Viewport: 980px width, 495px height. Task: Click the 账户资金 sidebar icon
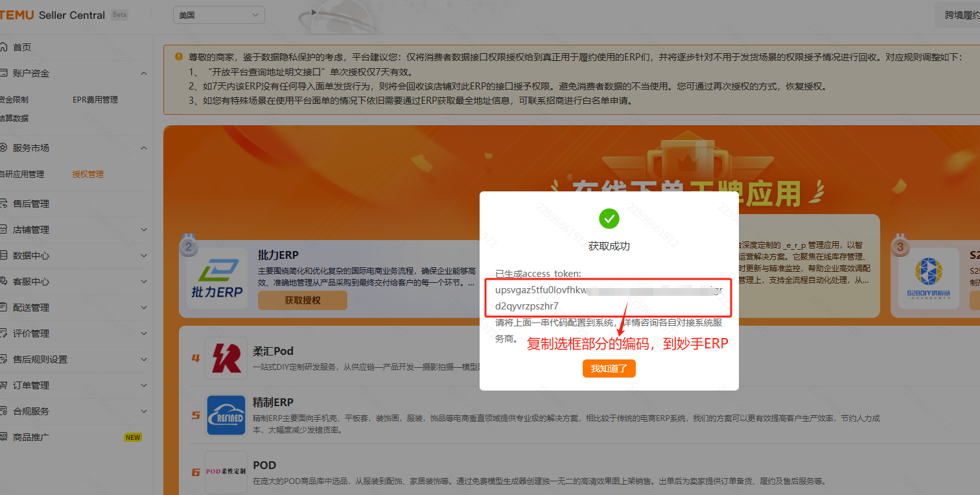(x=3, y=73)
